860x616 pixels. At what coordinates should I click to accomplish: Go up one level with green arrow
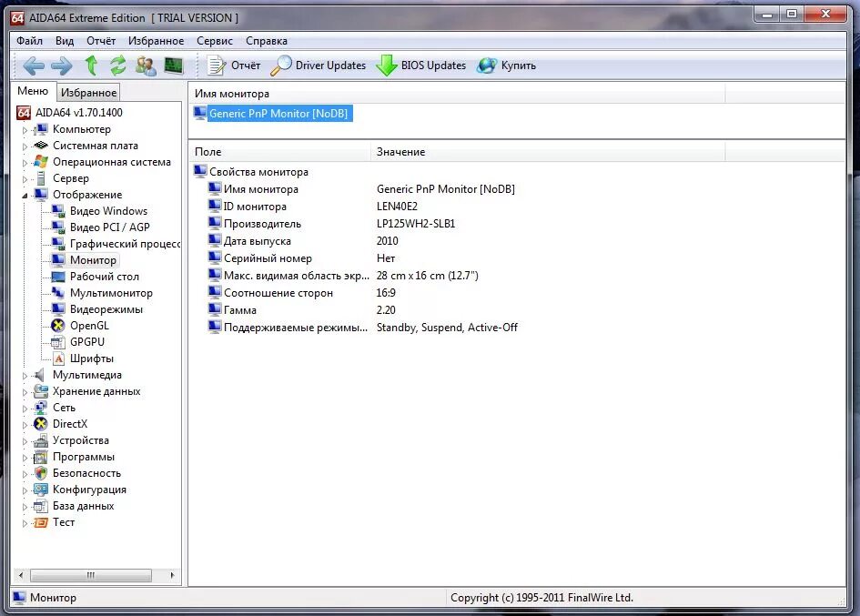91,66
